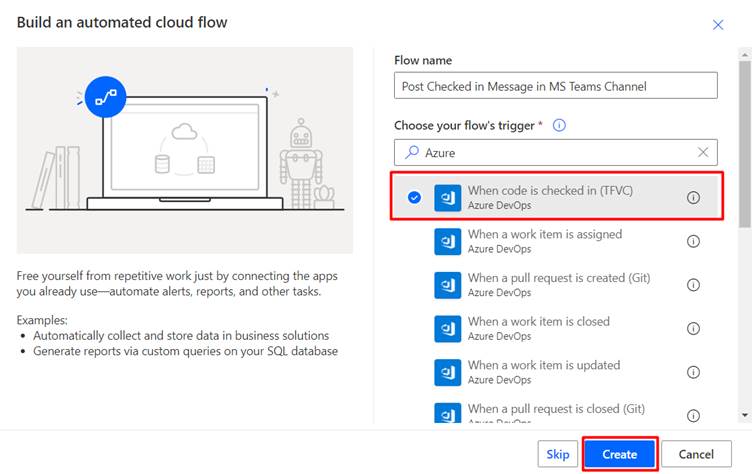Screen dimensions: 752x474
Task: Click Azure DevOps icon for pull request closed
Action: pyautogui.click(x=447, y=413)
